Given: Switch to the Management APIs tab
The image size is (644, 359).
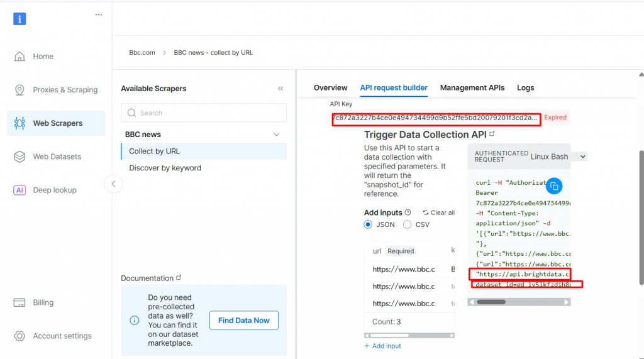Looking at the screenshot, I should [x=472, y=88].
